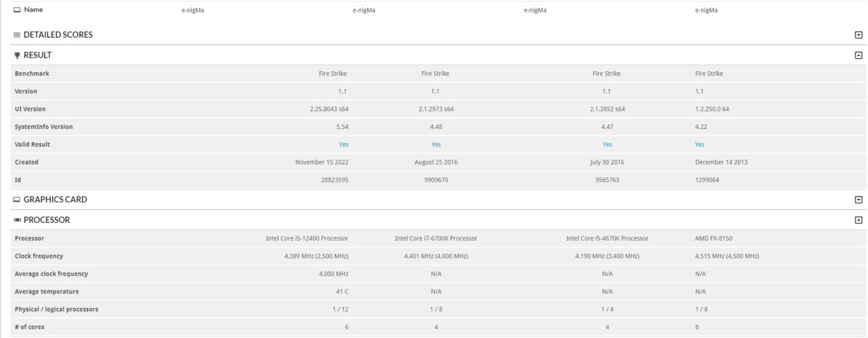Expand the Graphics Card section arrow

[859, 200]
